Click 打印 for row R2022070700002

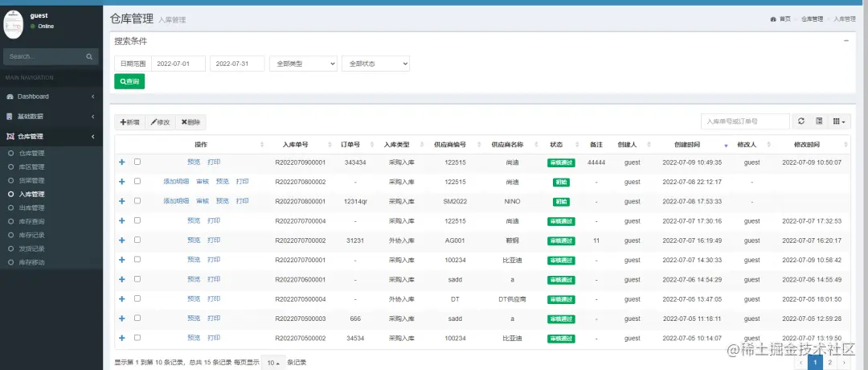click(214, 240)
